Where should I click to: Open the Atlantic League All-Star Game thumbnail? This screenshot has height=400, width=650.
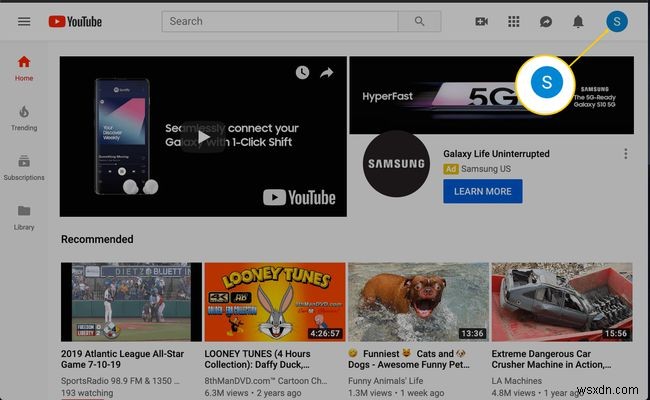131,302
